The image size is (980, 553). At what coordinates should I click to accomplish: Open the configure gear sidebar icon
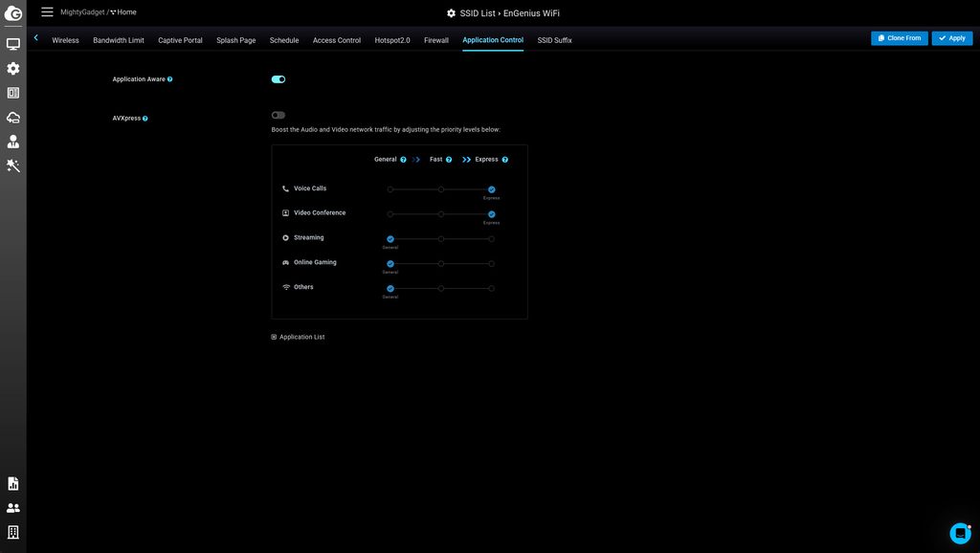coord(13,68)
